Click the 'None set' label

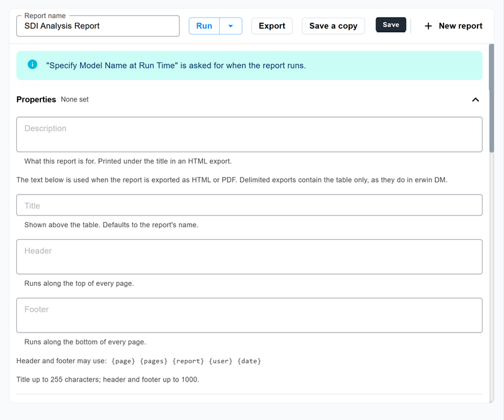[74, 99]
